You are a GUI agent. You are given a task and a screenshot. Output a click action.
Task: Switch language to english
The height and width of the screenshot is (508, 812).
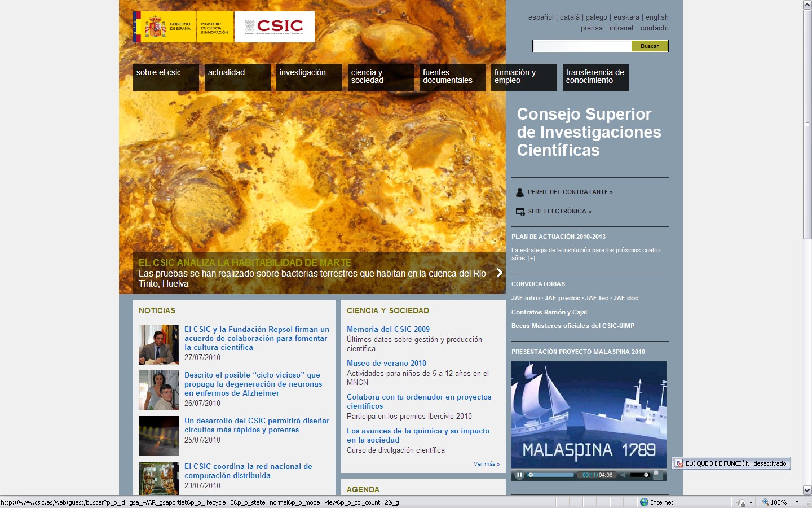point(657,17)
